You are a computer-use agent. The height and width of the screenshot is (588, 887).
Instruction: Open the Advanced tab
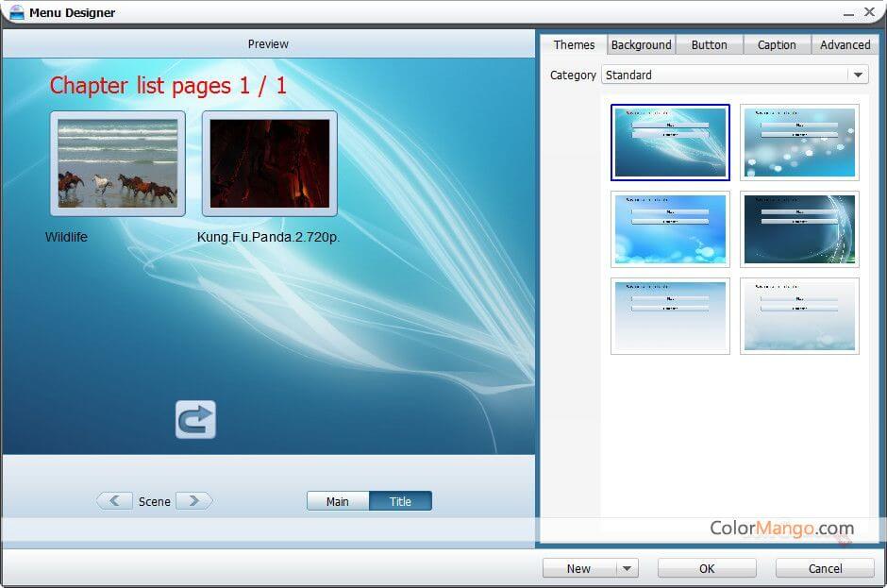pyautogui.click(x=845, y=44)
